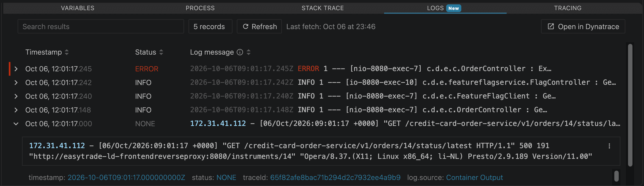Refresh the log records
This screenshot has width=644, height=186.
coord(259,26)
